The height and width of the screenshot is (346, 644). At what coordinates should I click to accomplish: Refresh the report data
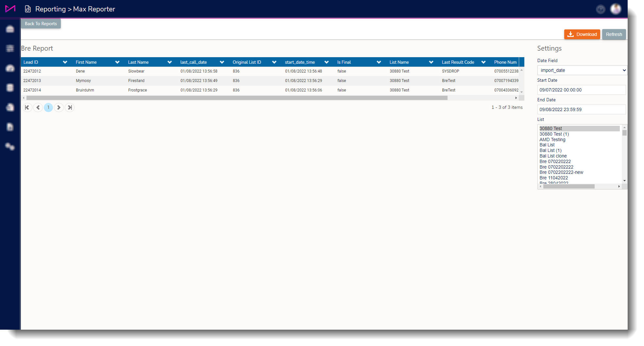pos(614,34)
